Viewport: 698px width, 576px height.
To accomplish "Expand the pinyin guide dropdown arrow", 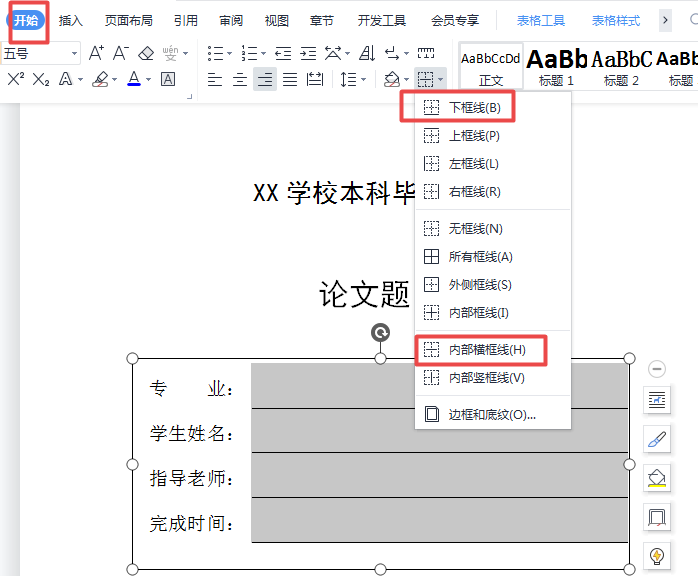I will click(186, 54).
